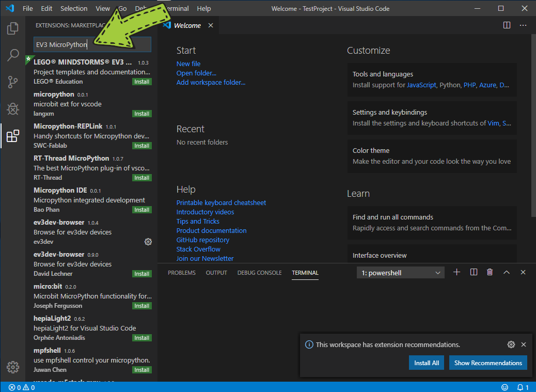Image resolution: width=536 pixels, height=392 pixels.
Task: Install Micropython-REPLink extension
Action: click(x=142, y=146)
